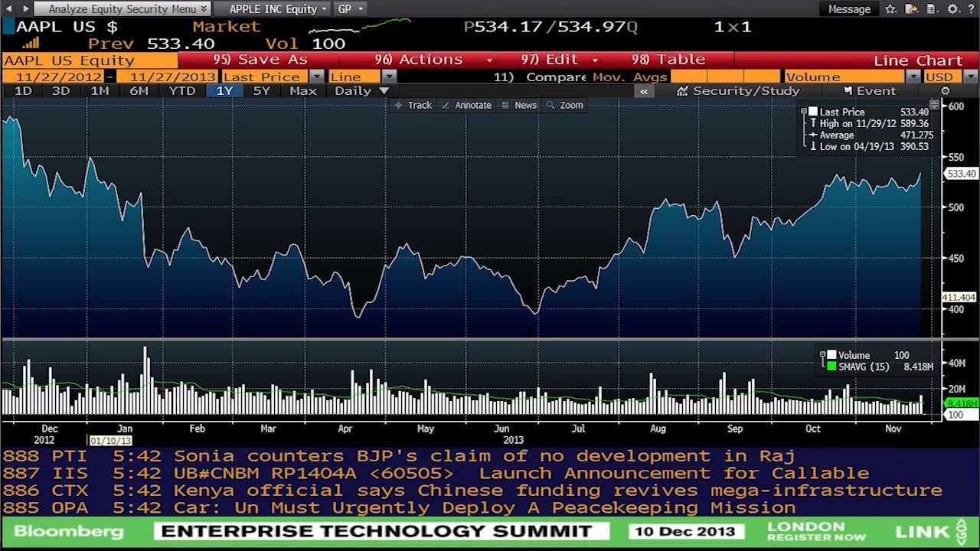This screenshot has height=551, width=980.
Task: Click 95) Save As
Action: (260, 60)
